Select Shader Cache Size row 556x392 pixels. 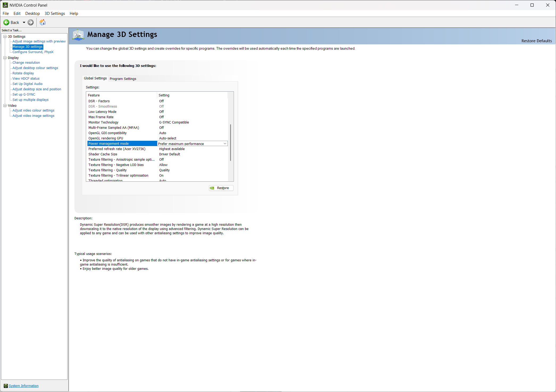[157, 154]
